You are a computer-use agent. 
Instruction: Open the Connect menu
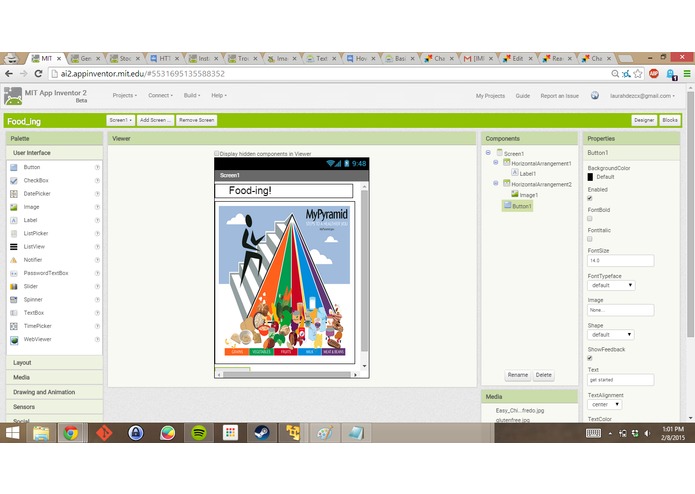[160, 95]
